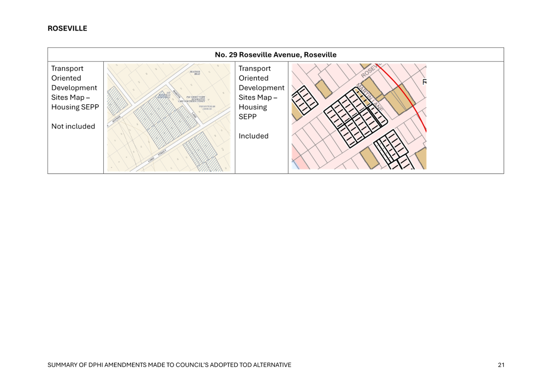Click the Heather Brae label on map
Screen dimensions: 554x392
point(195,73)
